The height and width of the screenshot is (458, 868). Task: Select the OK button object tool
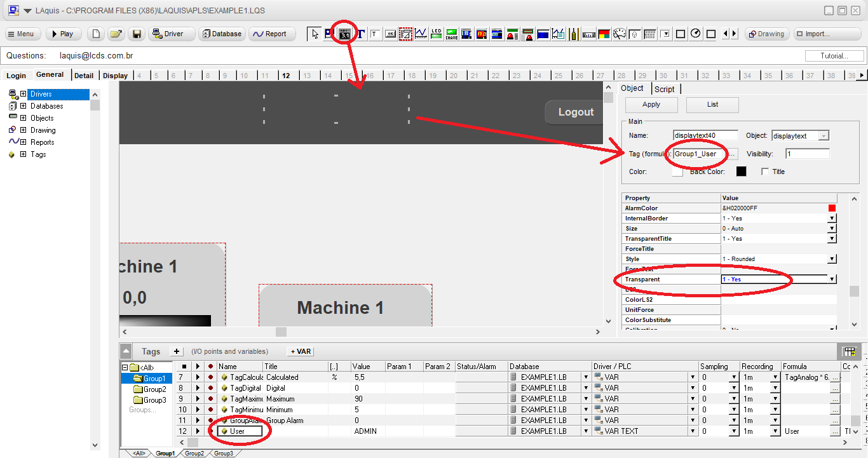pyautogui.click(x=390, y=34)
